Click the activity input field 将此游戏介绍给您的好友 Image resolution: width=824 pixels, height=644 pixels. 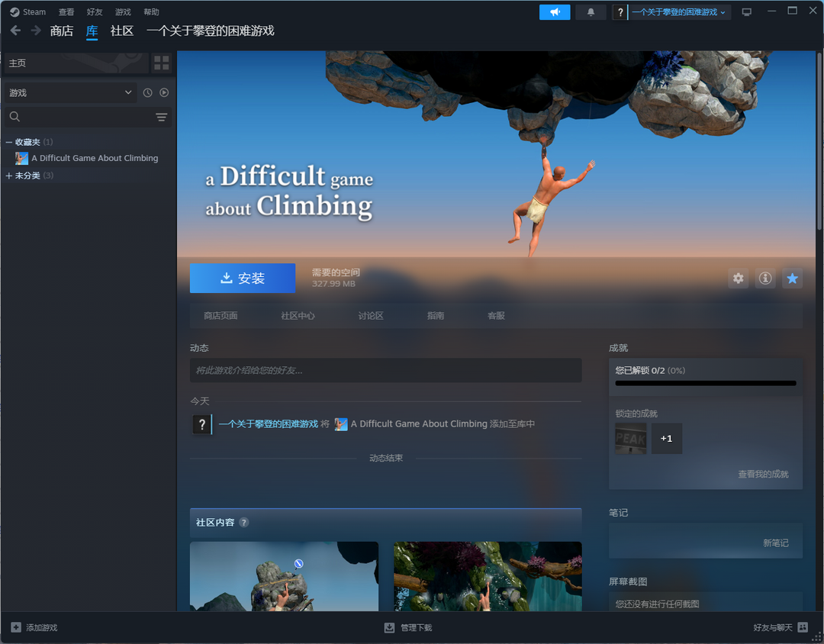pyautogui.click(x=386, y=370)
